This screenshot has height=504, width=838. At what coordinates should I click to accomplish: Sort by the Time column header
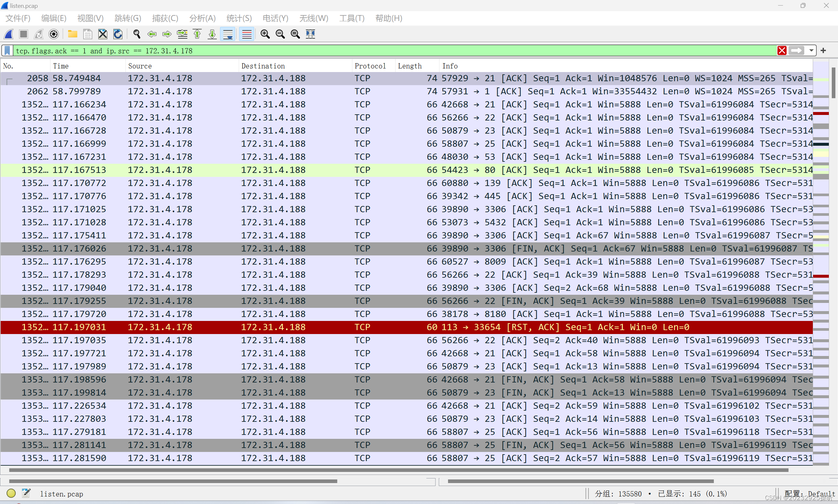click(x=88, y=66)
